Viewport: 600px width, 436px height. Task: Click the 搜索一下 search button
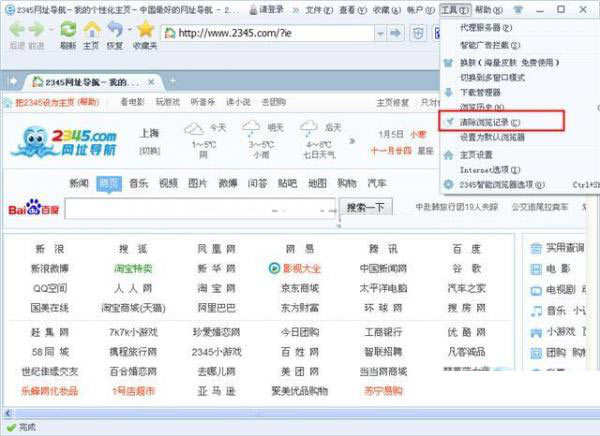click(x=365, y=208)
